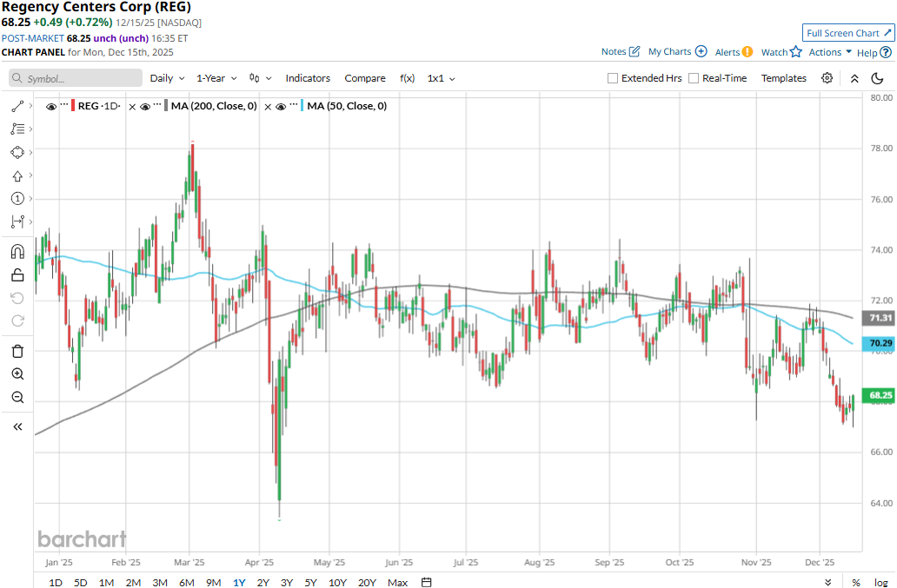897x588 pixels.
Task: Enable Extended Hrs checkbox
Action: click(613, 78)
